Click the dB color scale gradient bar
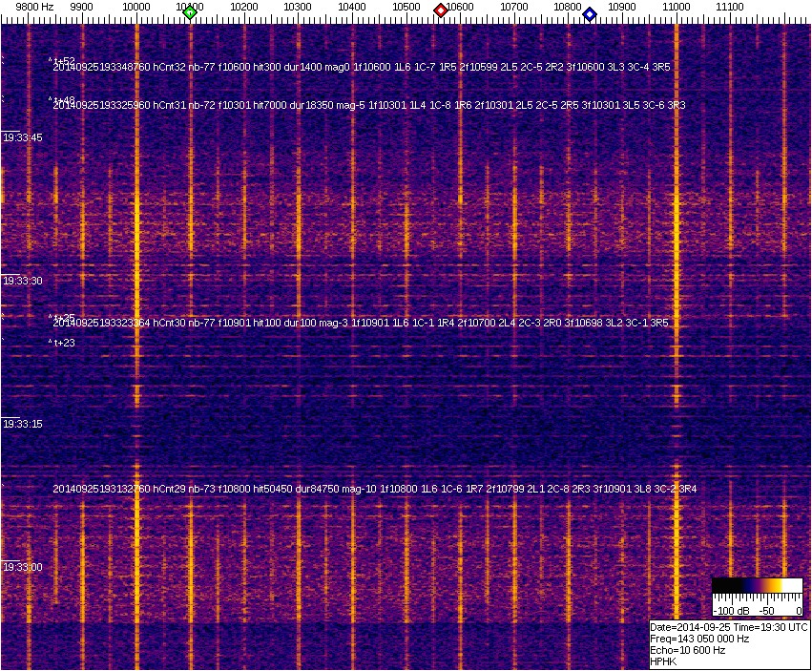 click(757, 586)
